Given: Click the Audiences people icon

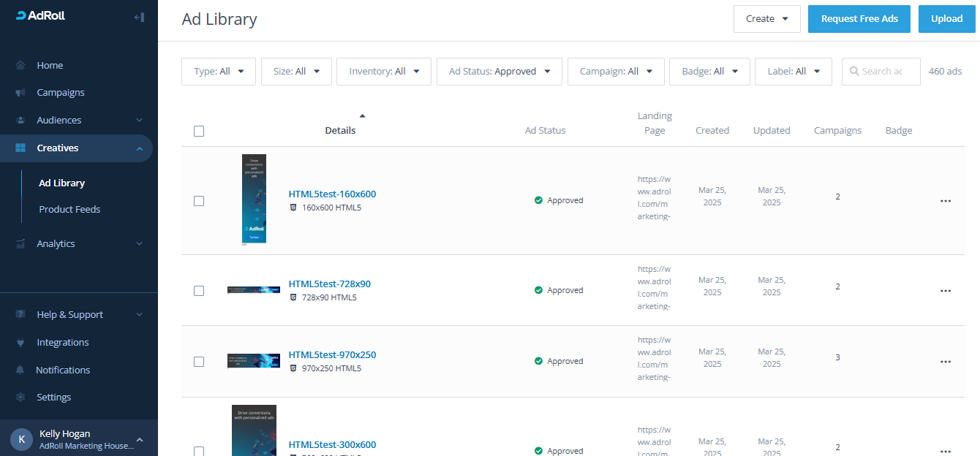Looking at the screenshot, I should click(x=20, y=121).
